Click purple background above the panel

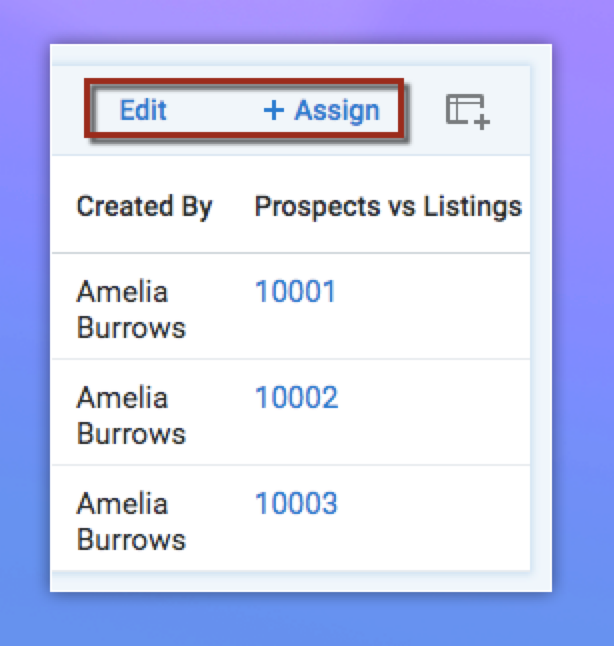(x=300, y=22)
